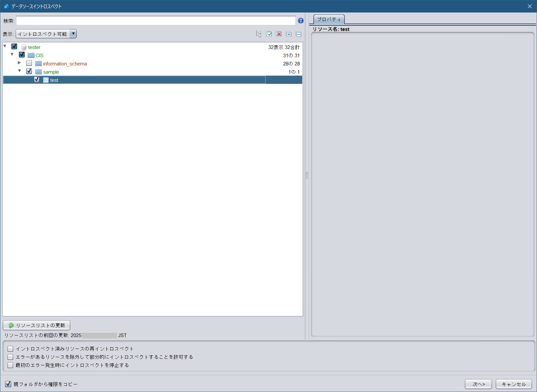Uncheck the test table checkbox
The height and width of the screenshot is (392, 537).
37,79
